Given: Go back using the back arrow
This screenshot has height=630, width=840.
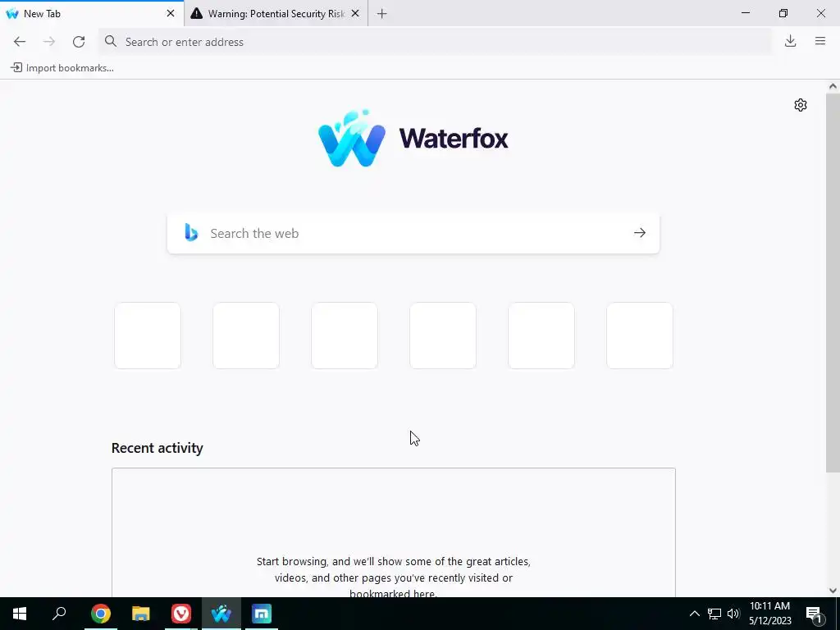Looking at the screenshot, I should 20,42.
